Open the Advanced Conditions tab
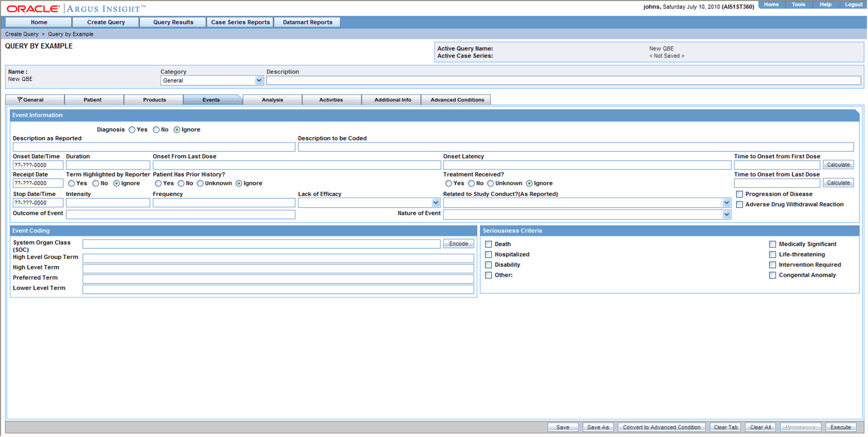This screenshot has width=868, height=437. coord(457,100)
